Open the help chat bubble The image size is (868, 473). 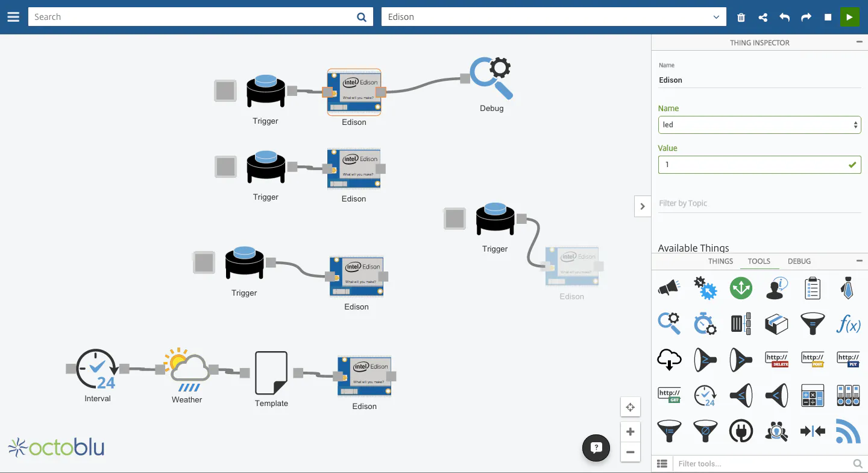(596, 448)
